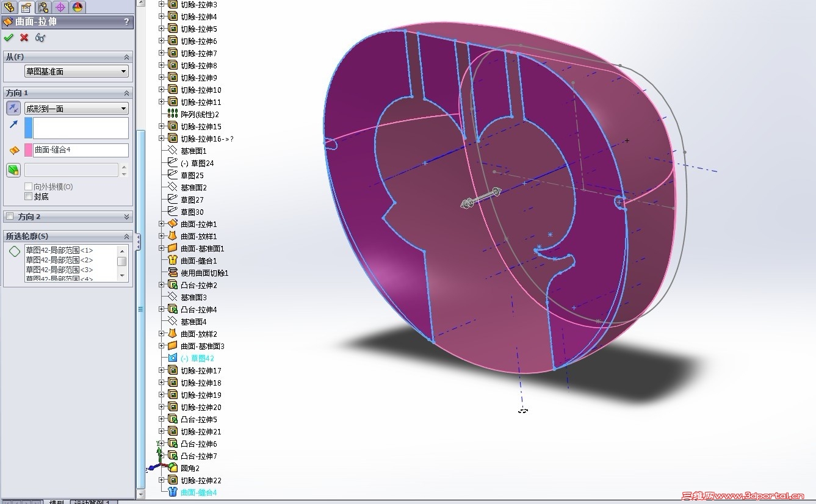
Task: Expand the 切除-拉伸5 tree node
Action: pyautogui.click(x=162, y=29)
